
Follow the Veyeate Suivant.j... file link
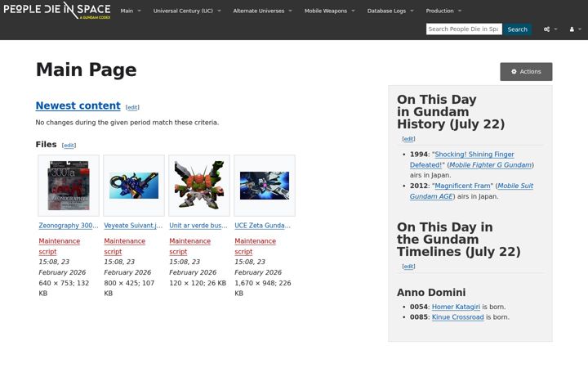(133, 226)
